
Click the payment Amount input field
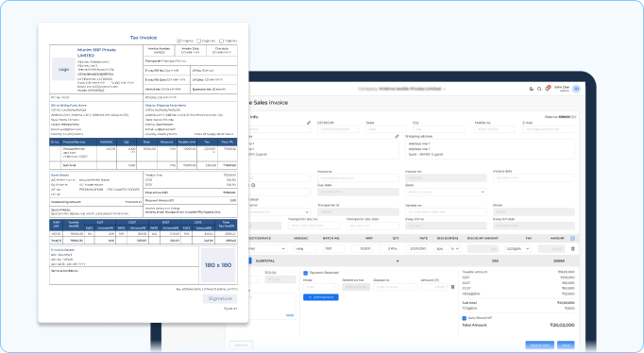pyautogui.click(x=434, y=287)
